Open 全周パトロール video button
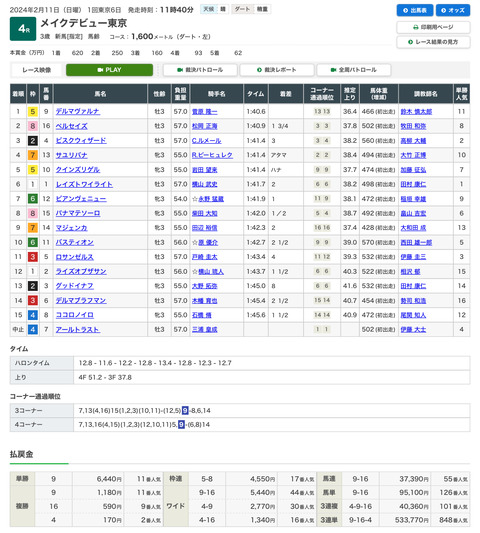The width and height of the screenshot is (480, 533). click(354, 70)
